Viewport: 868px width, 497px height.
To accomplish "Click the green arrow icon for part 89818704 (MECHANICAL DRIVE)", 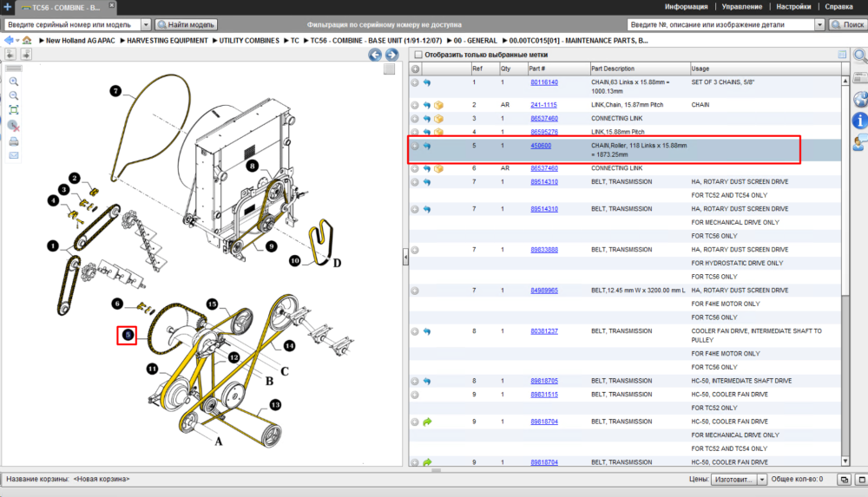I will [x=427, y=422].
